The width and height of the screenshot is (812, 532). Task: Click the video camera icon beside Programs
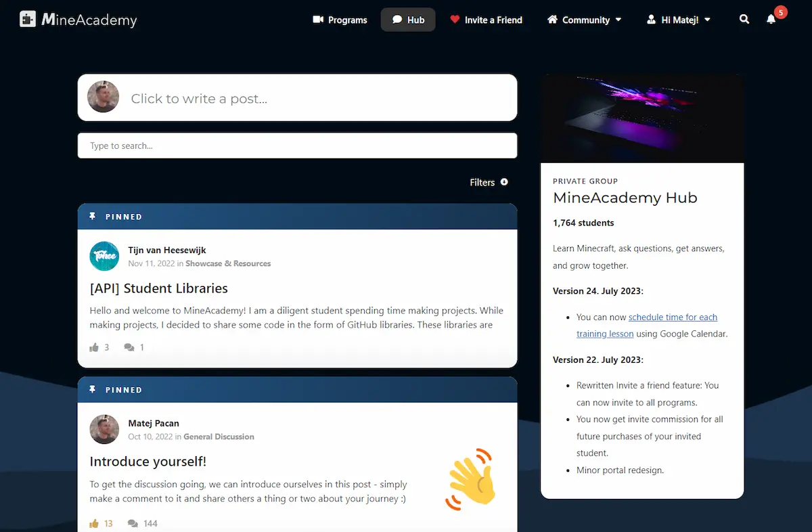318,20
